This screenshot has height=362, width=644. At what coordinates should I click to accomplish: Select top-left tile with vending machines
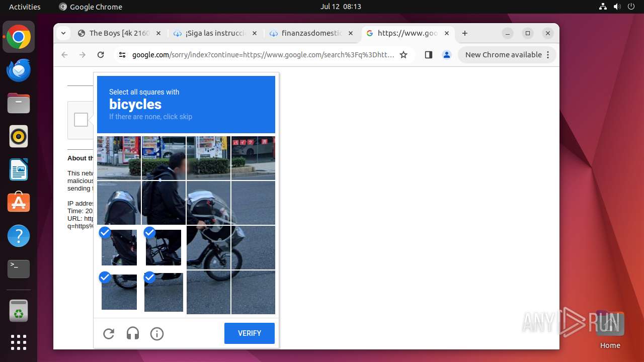tap(119, 158)
